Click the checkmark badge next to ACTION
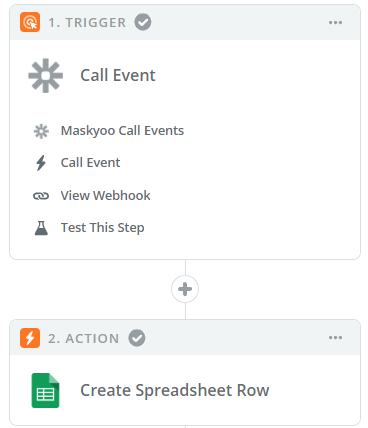Screen dimensions: 368x428 (x=137, y=338)
